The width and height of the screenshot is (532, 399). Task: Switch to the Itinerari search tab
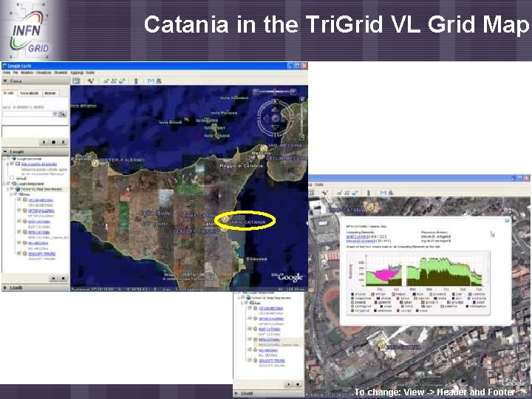click(50, 93)
